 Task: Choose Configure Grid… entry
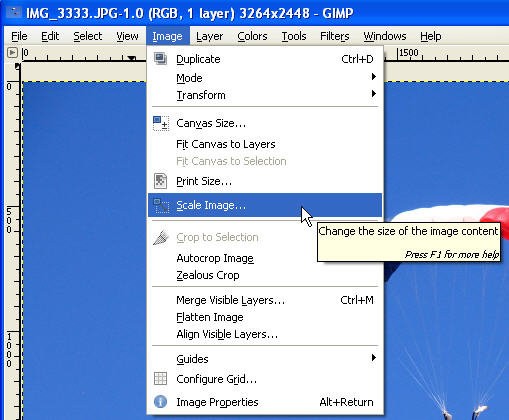pyautogui.click(x=265, y=379)
